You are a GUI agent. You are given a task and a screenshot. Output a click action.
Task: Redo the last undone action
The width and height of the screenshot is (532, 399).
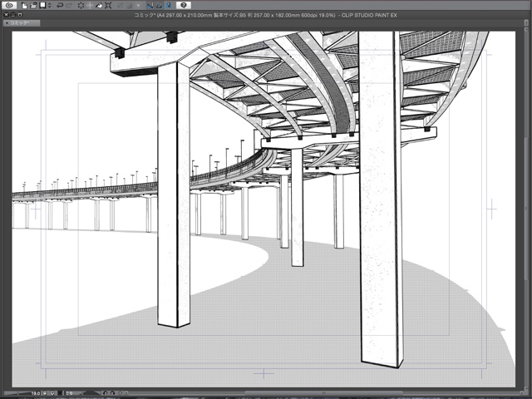click(x=70, y=5)
